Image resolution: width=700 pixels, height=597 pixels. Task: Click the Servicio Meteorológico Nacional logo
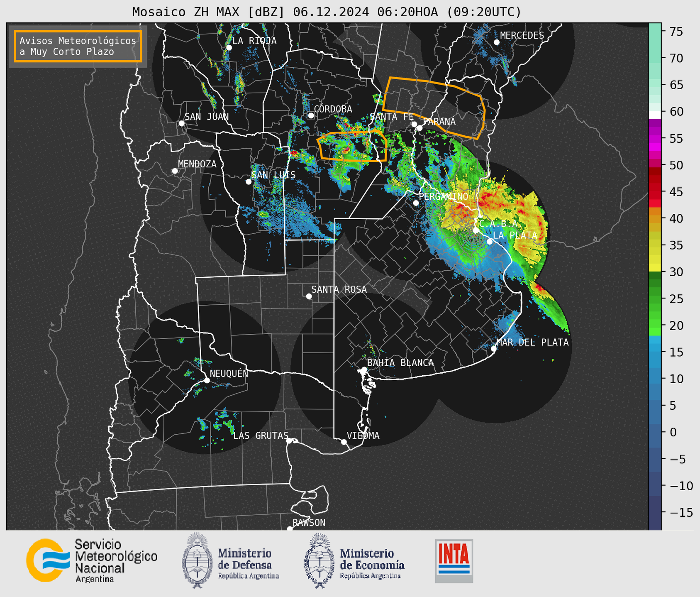[x=92, y=560]
